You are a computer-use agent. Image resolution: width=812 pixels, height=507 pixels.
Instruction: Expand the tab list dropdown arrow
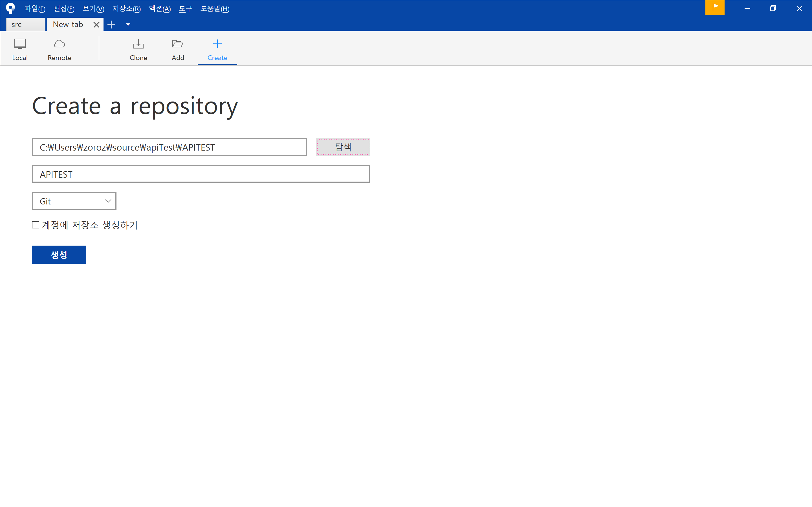pyautogui.click(x=128, y=25)
